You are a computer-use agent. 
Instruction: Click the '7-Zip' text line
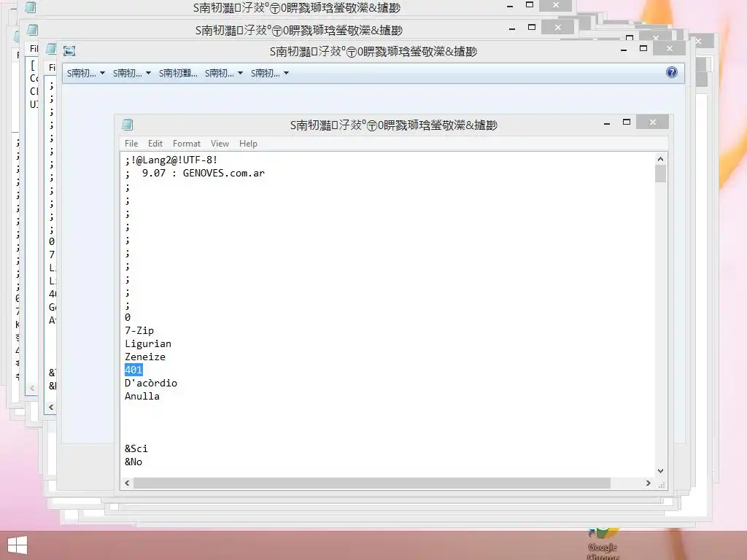139,330
